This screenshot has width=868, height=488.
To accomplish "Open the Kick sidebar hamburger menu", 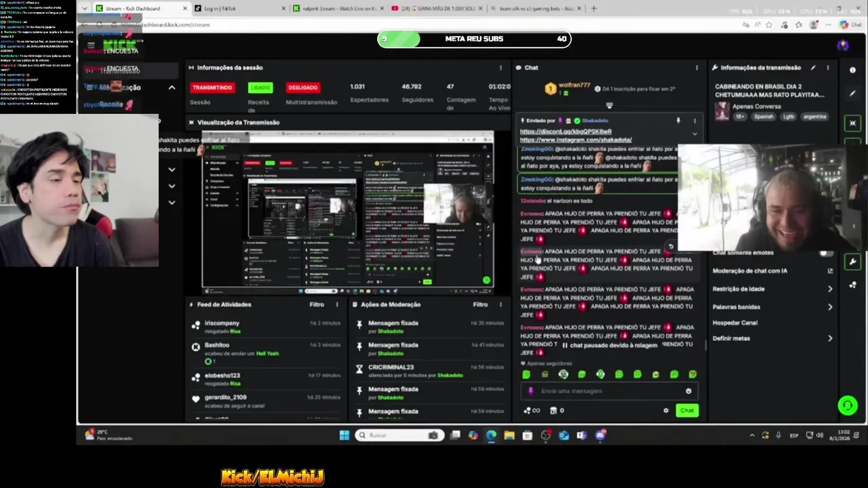I will (91, 45).
